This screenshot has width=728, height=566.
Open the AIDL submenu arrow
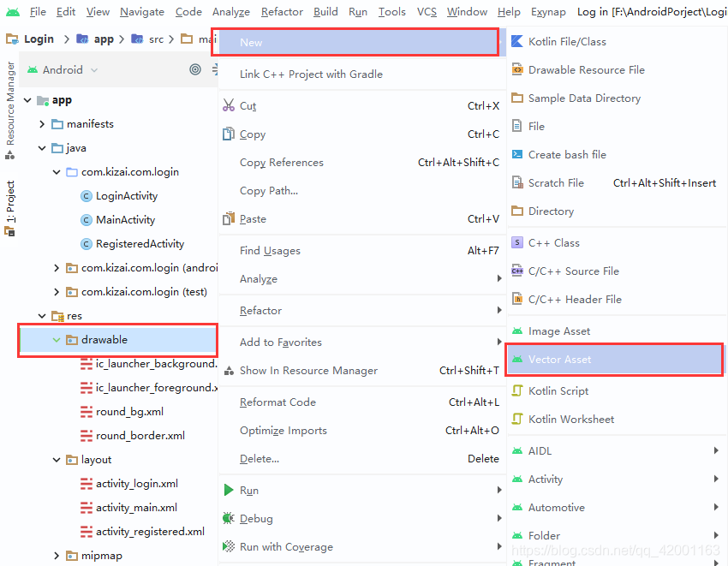click(716, 450)
